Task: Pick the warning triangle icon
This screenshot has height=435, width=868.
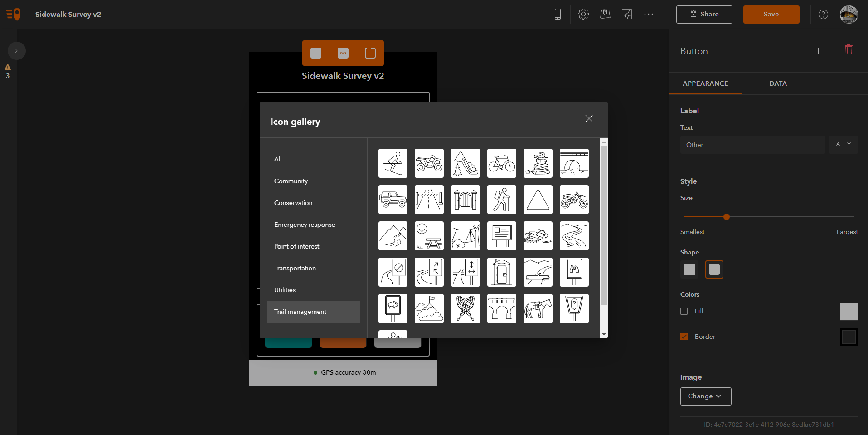Action: tap(538, 200)
